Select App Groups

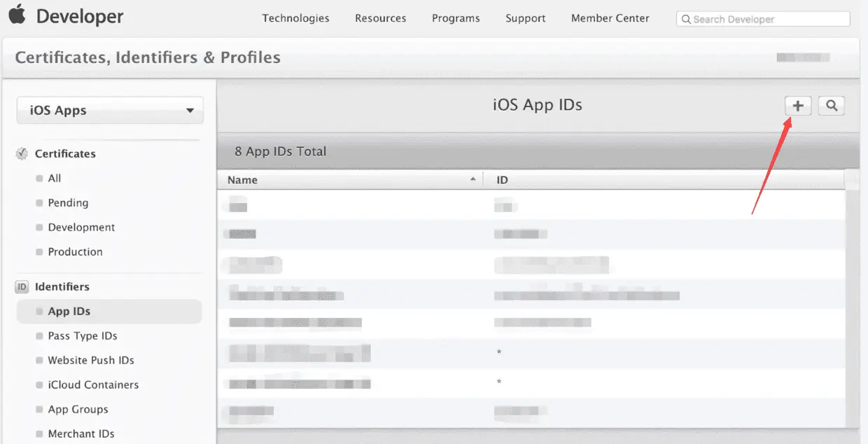(78, 410)
